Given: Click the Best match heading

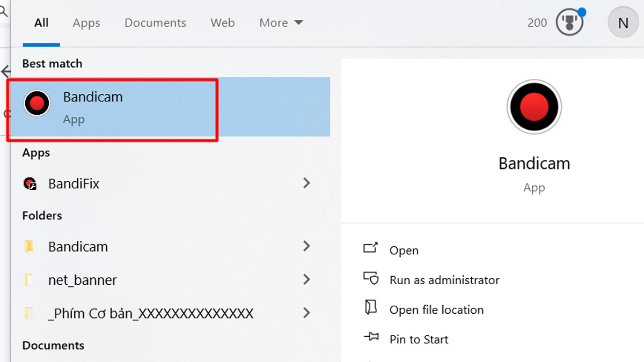Looking at the screenshot, I should coord(52,63).
